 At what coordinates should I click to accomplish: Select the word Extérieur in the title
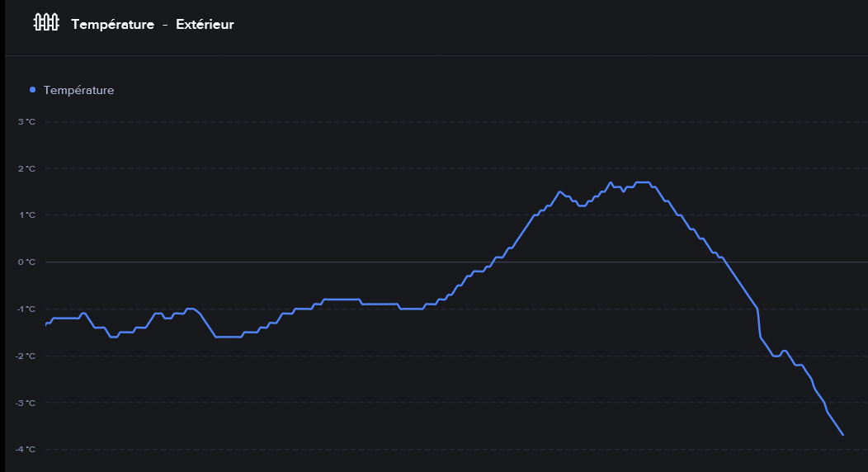(205, 25)
